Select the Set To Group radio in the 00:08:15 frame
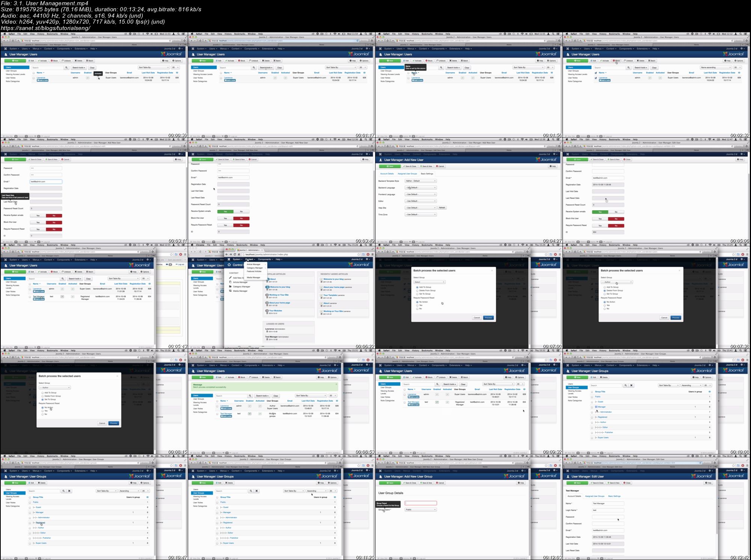This screenshot has width=751, height=560. (42, 400)
